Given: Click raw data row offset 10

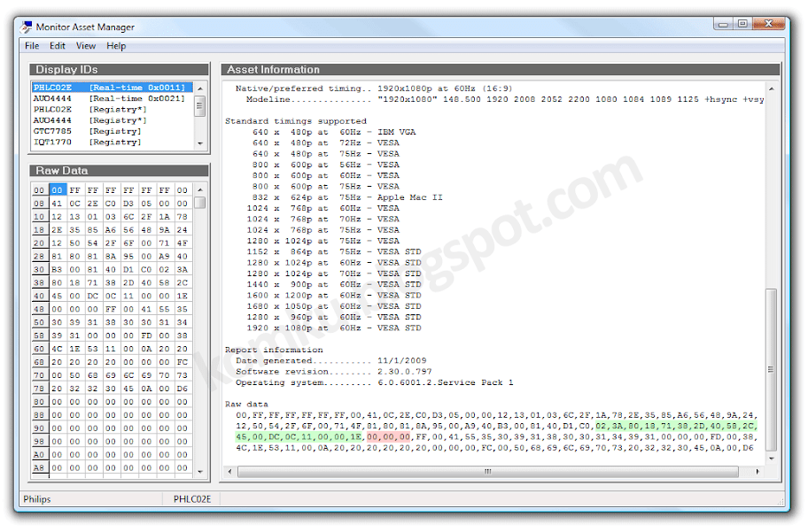Looking at the screenshot, I should [39, 217].
